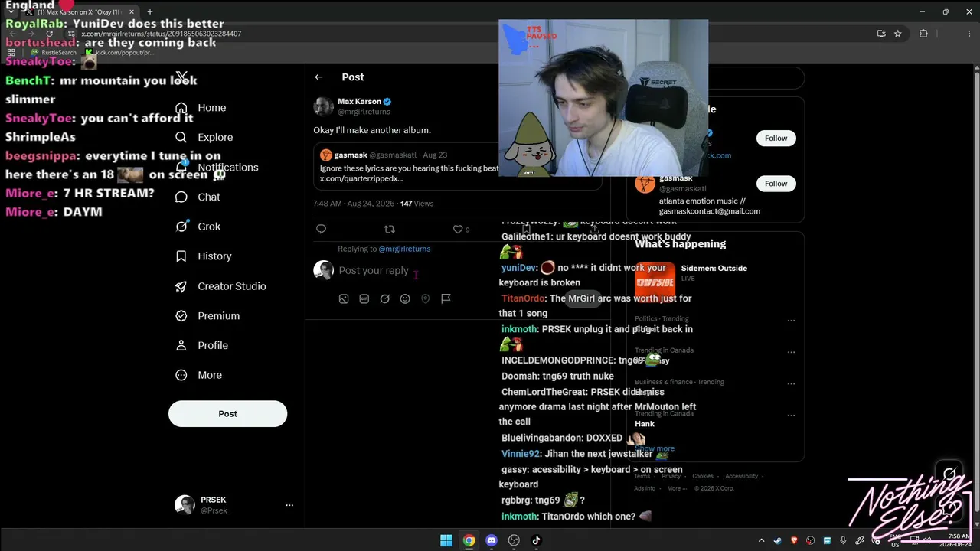This screenshot has width=980, height=551.
Task: Show hidden system tray icons
Action: tap(761, 541)
